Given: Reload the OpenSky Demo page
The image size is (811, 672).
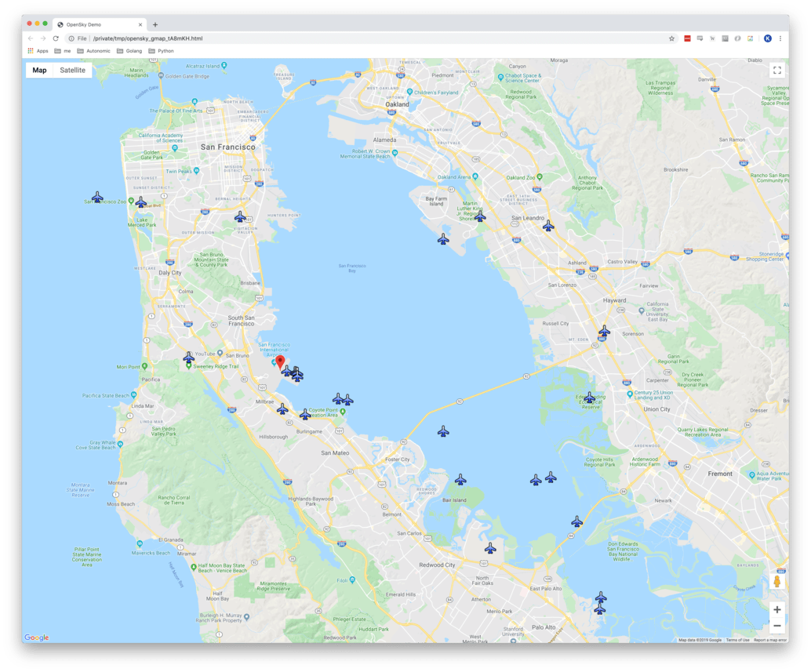Looking at the screenshot, I should (56, 38).
